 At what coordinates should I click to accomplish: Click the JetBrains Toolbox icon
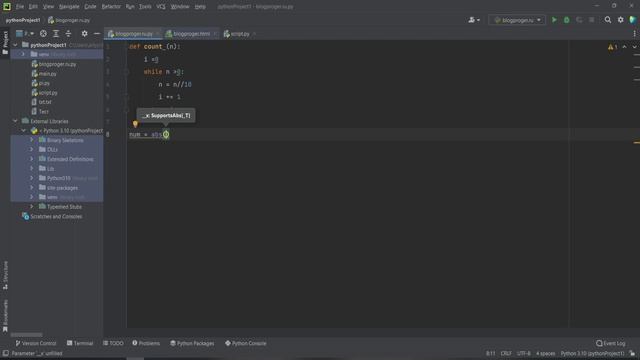pyautogui.click(x=633, y=20)
